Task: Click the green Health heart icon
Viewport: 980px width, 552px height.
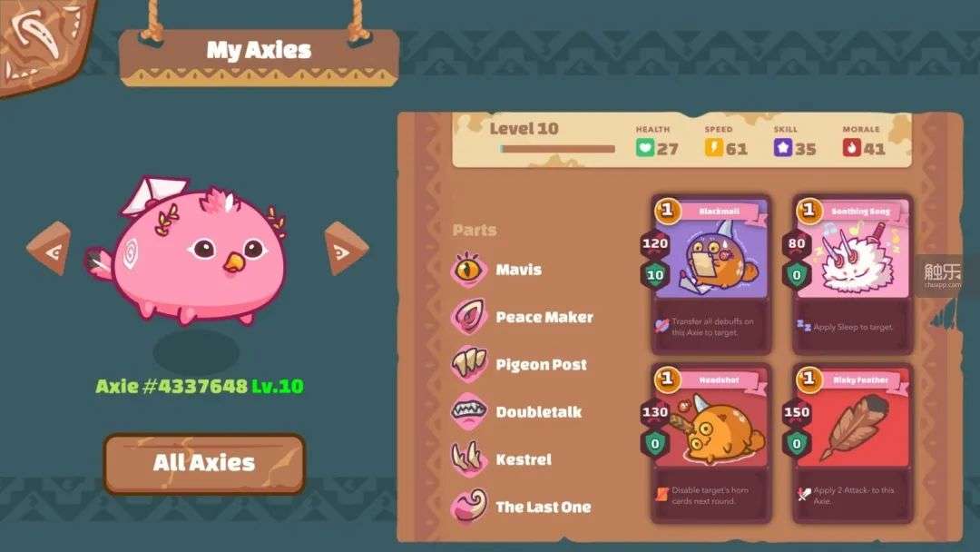Action: click(644, 148)
